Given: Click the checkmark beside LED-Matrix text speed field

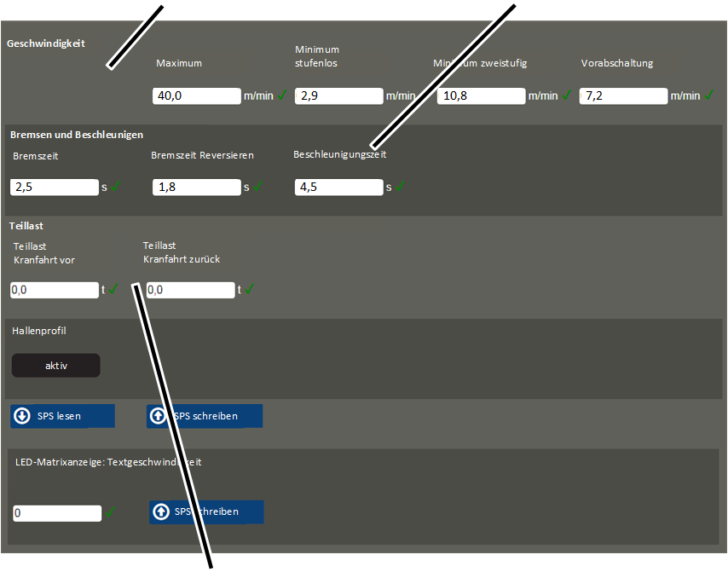Looking at the screenshot, I should 111,512.
